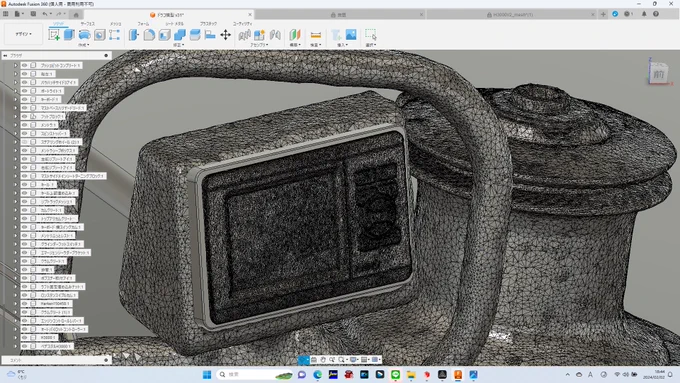This screenshot has height=383, width=680.
Task: Click the Save icon in quick access bar
Action: click(x=33, y=14)
